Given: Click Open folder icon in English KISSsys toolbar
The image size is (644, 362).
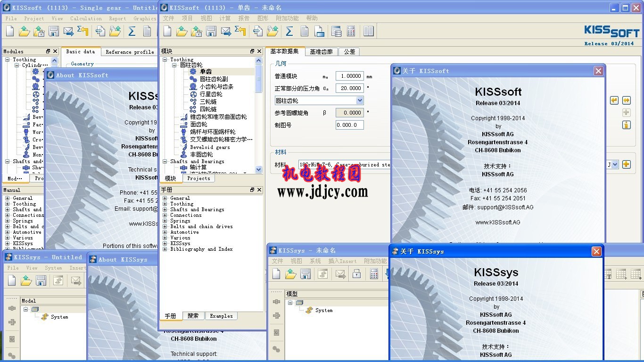Looking at the screenshot, I should coord(26,281).
